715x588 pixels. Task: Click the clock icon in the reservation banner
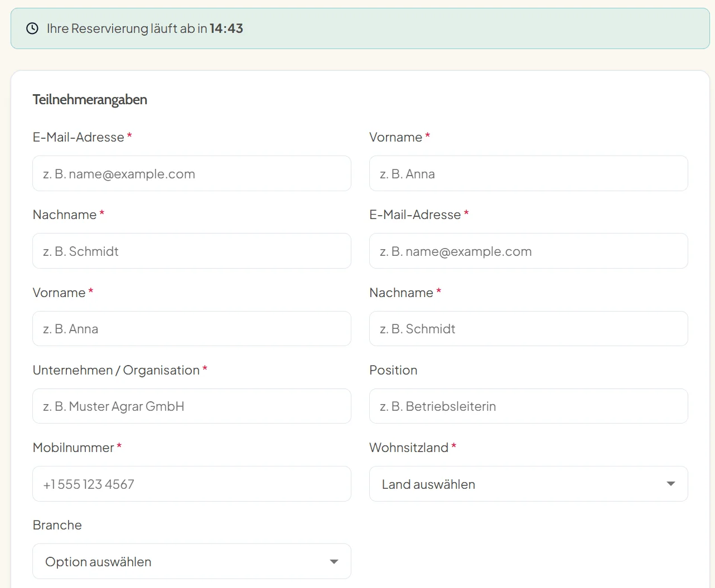point(32,28)
